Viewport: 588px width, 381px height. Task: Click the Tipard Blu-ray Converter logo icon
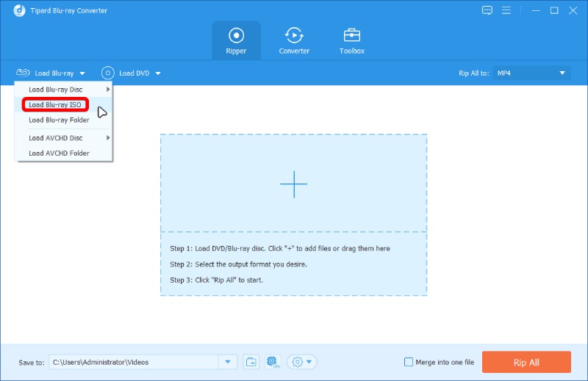(19, 10)
